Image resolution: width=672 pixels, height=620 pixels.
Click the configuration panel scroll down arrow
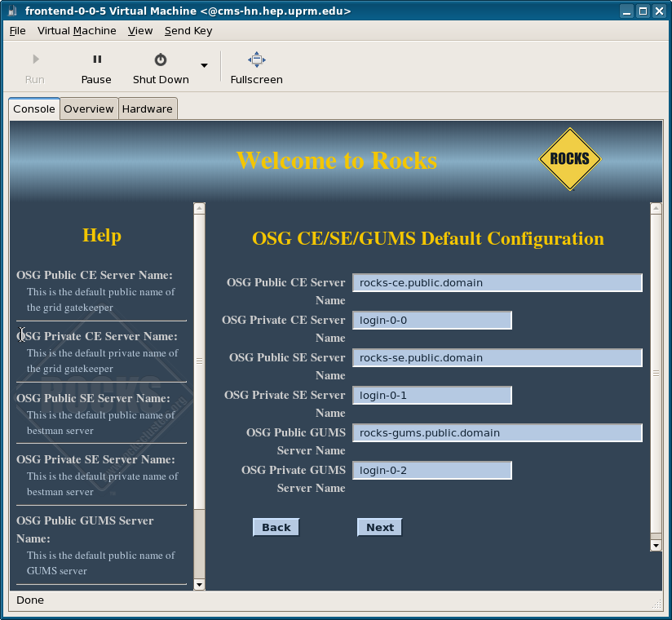coord(656,544)
